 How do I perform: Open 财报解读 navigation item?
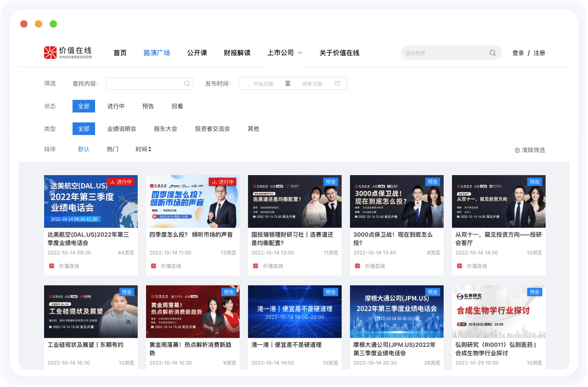tap(237, 53)
